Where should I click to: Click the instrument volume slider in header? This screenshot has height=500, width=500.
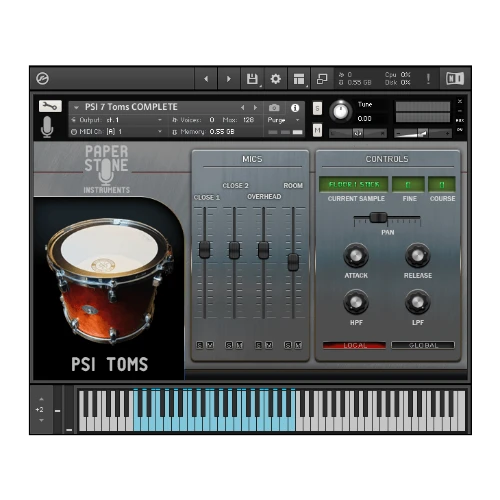[x=423, y=133]
